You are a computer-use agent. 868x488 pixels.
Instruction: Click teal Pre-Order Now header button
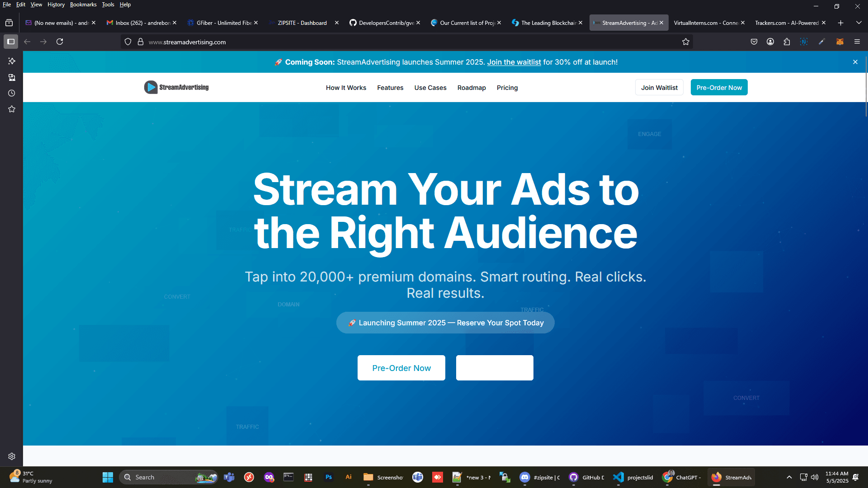click(x=719, y=88)
